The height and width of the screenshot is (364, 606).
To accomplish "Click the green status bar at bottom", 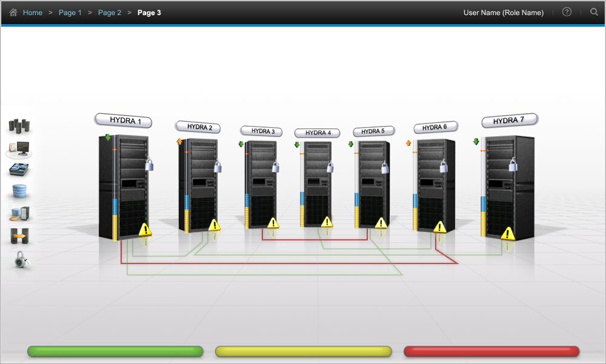I will tap(115, 351).
